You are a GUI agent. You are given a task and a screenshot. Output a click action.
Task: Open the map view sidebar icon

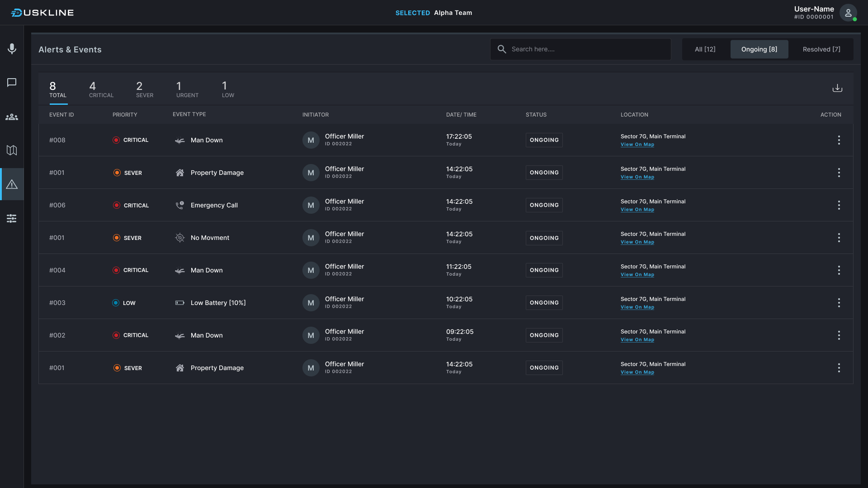(x=12, y=150)
